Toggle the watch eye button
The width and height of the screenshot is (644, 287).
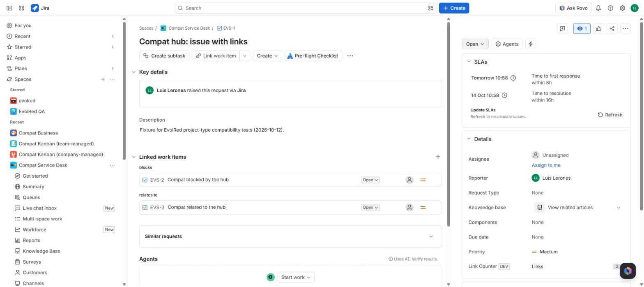point(582,28)
